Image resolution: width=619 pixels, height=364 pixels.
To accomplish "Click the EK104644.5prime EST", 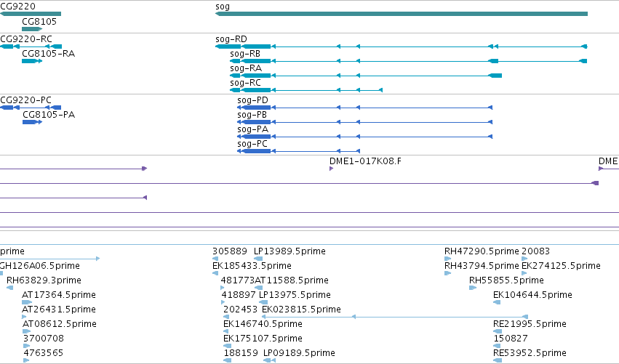I will click(x=532, y=295).
